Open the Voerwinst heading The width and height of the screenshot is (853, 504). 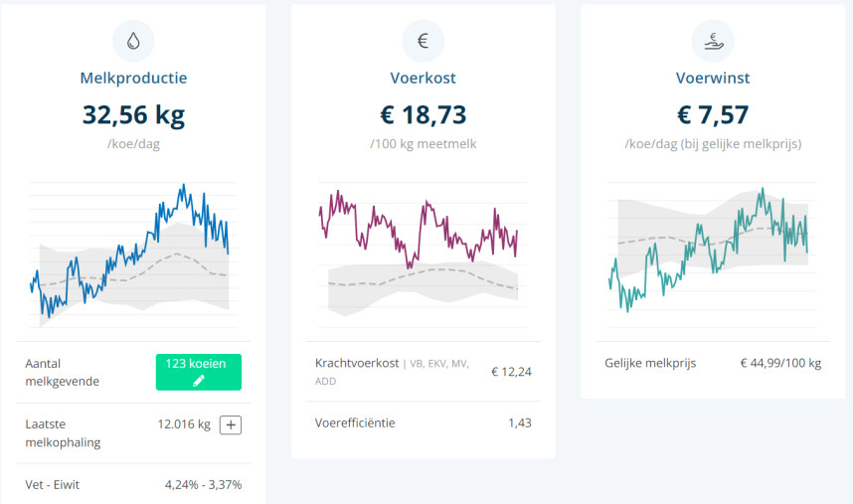(x=712, y=78)
